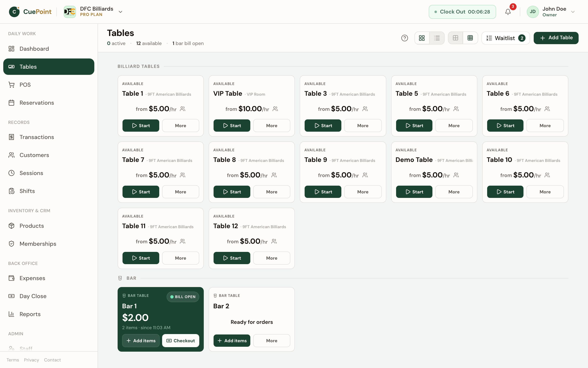Open the Waitlist panel
The width and height of the screenshot is (588, 368).
coord(505,38)
